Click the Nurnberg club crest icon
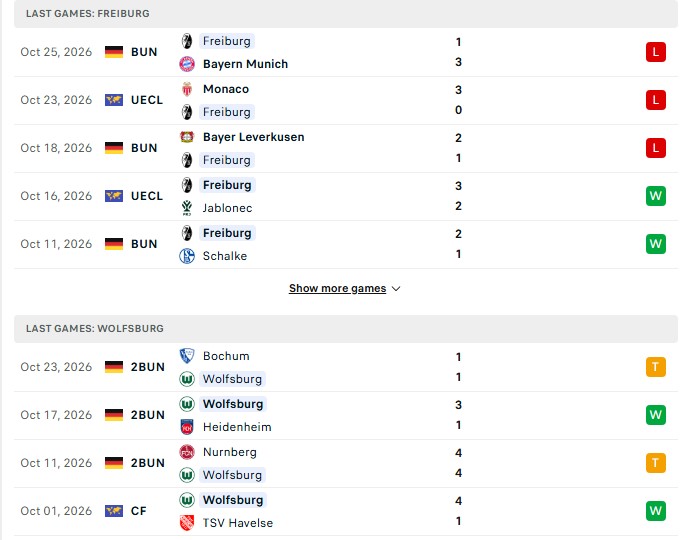 [187, 452]
